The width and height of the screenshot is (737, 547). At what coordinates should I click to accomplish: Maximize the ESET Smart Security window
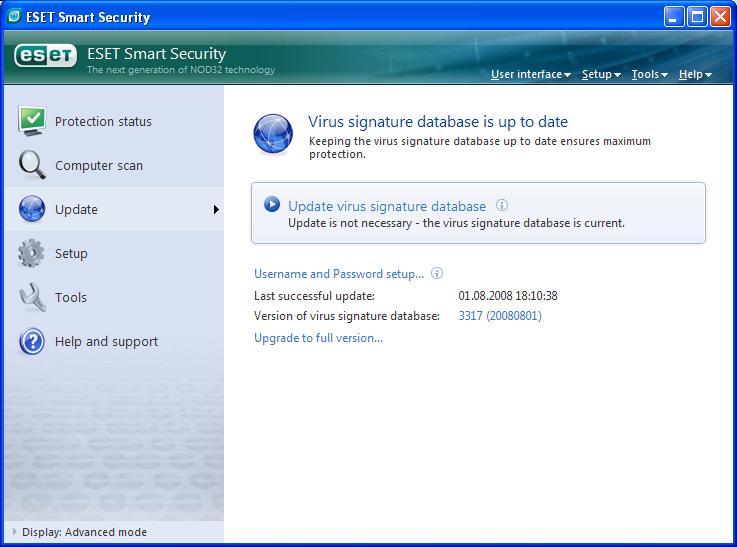697,17
